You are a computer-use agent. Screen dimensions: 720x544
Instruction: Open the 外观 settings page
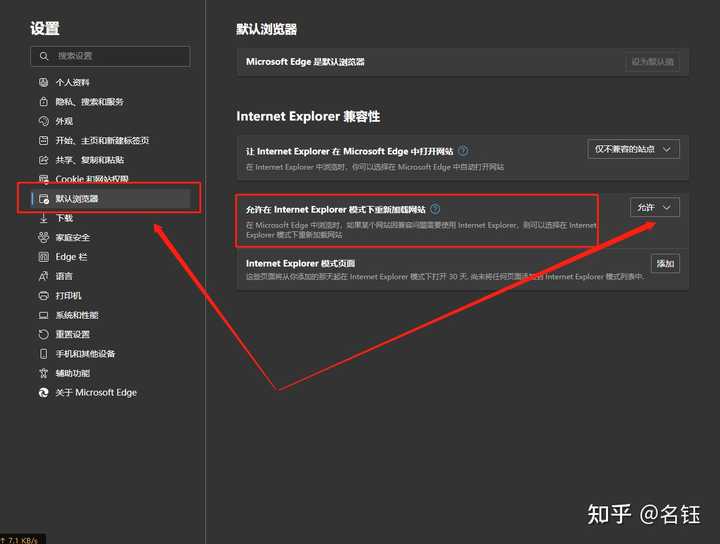[x=64, y=121]
